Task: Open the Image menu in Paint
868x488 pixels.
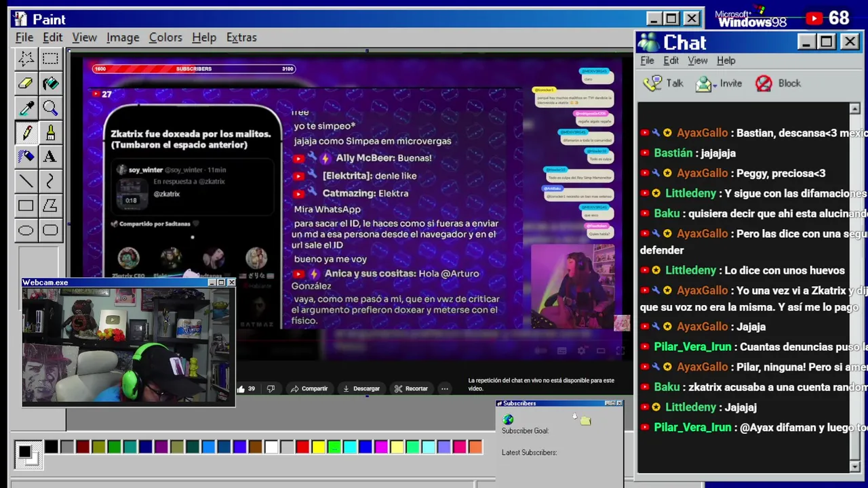Action: pyautogui.click(x=123, y=37)
